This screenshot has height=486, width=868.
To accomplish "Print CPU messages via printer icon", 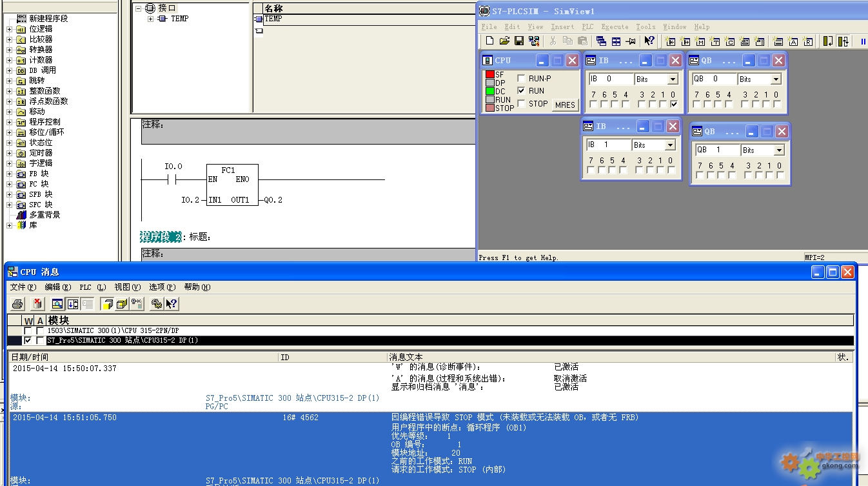I will 18,303.
